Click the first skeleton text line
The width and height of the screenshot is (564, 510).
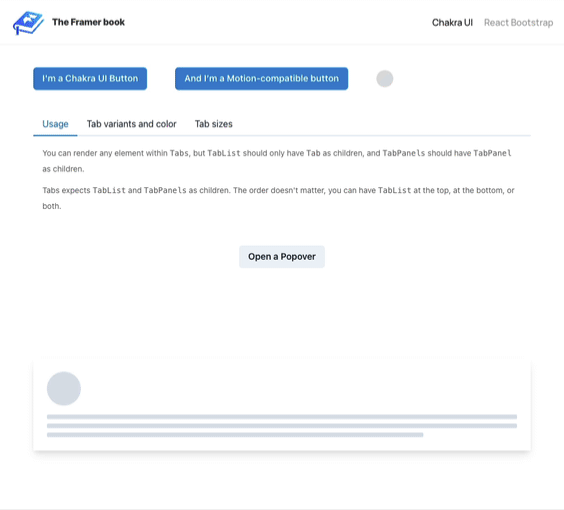[282, 417]
